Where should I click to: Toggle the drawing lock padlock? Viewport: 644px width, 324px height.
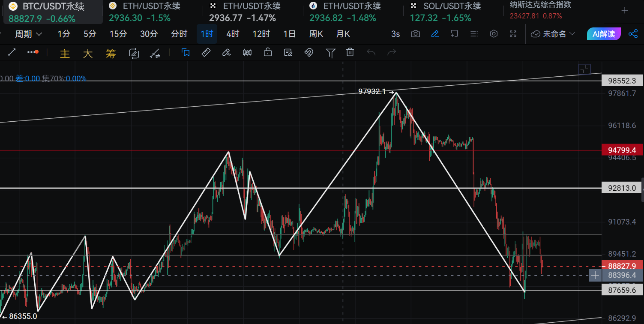click(x=268, y=52)
